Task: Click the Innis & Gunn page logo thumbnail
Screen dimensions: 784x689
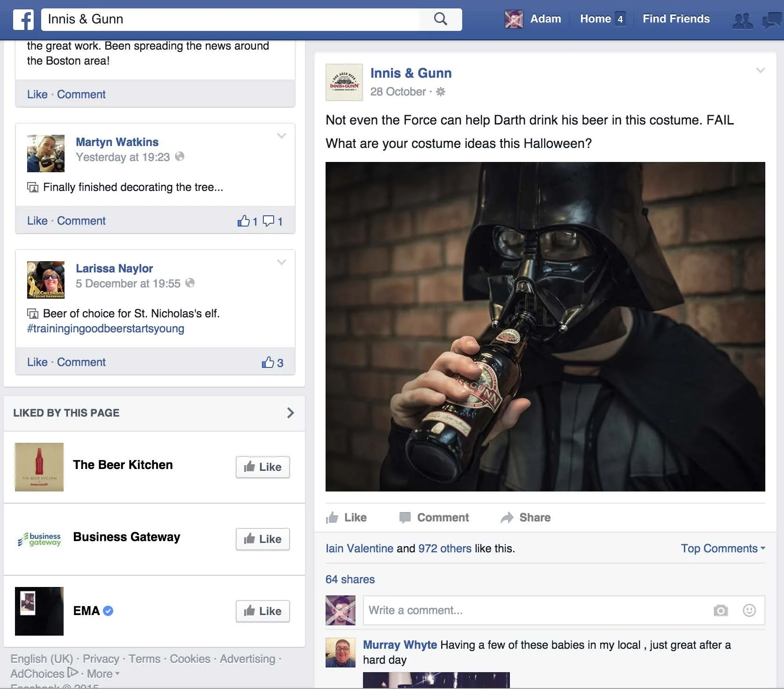Action: point(344,82)
